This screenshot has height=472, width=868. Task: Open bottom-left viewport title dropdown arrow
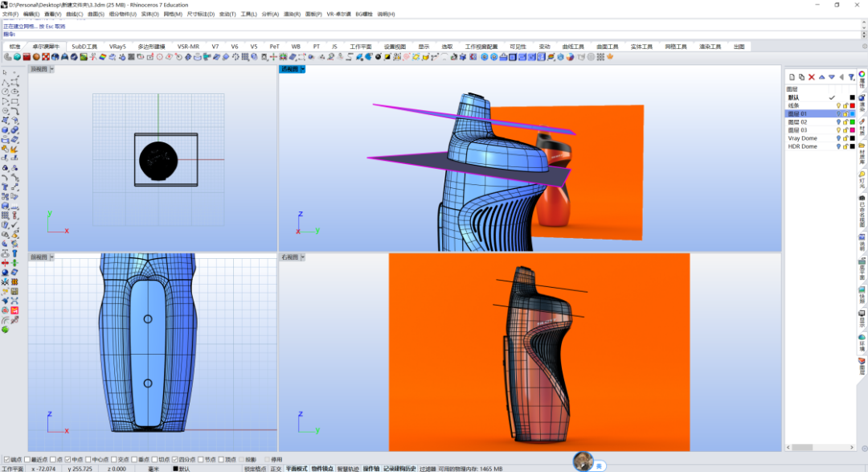[x=51, y=257]
